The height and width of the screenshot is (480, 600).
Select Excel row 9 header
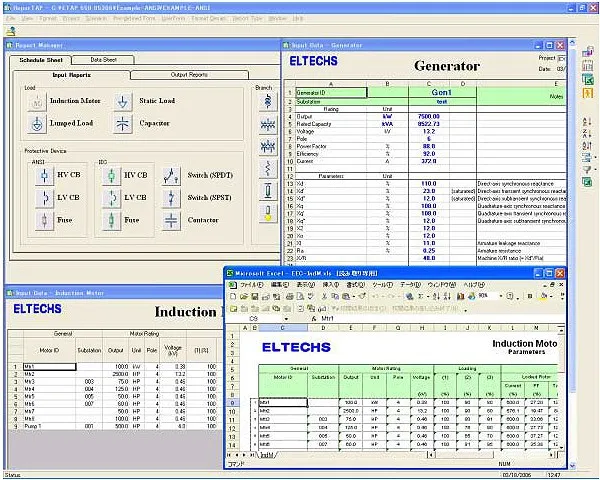pos(232,403)
